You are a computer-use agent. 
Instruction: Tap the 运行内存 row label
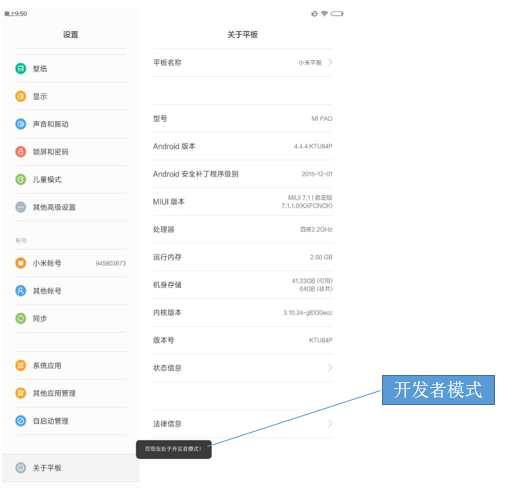(167, 257)
